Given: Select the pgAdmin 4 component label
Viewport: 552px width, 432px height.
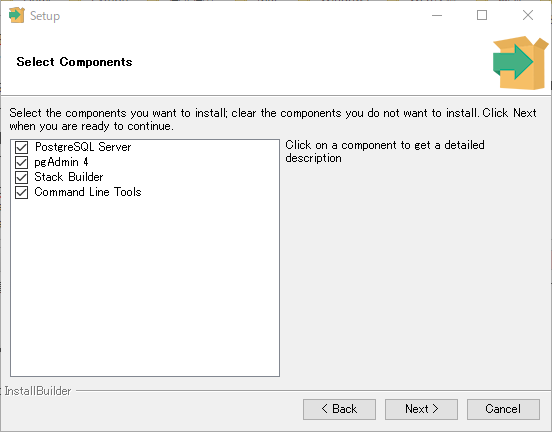Looking at the screenshot, I should 61,162.
